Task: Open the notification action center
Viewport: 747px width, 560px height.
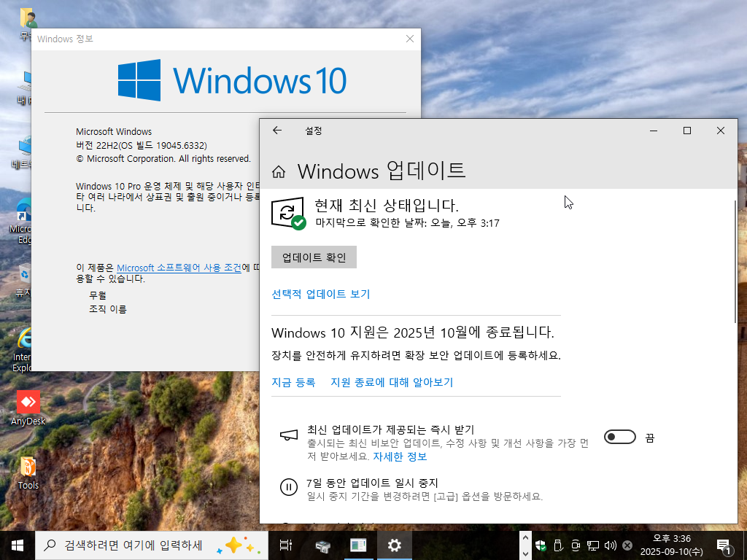Action: point(724,545)
